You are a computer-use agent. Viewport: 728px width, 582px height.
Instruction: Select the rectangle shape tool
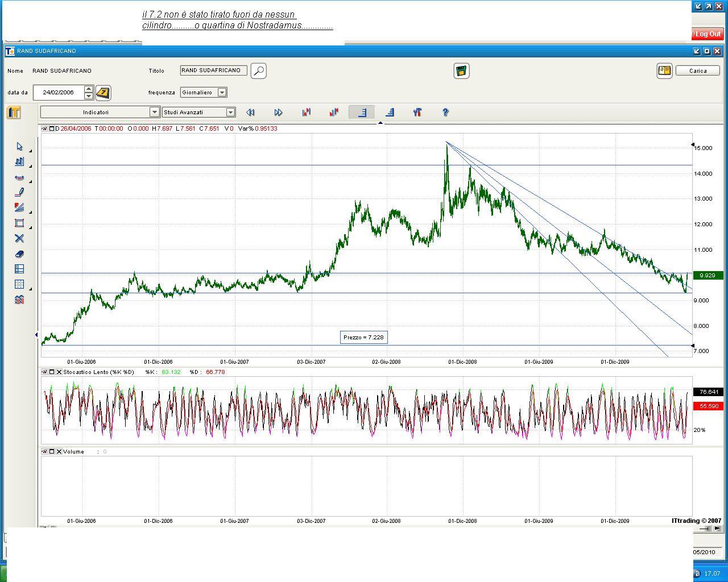tap(19, 223)
